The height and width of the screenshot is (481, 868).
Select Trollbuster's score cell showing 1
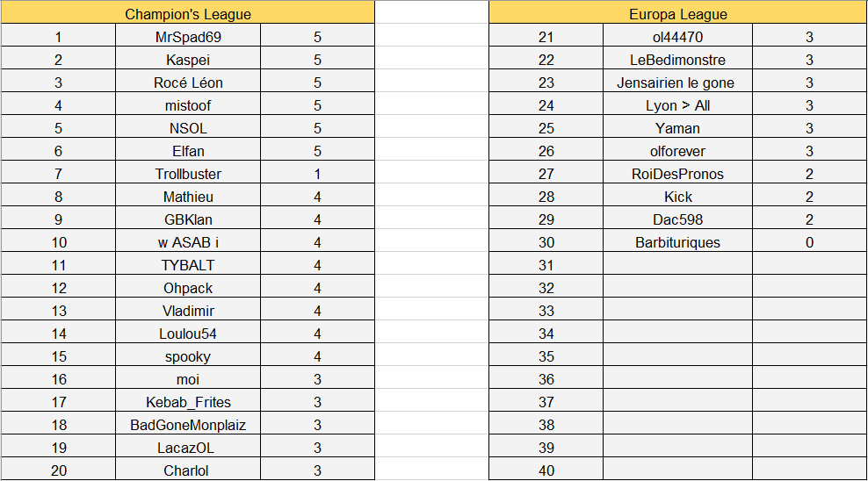(x=317, y=173)
